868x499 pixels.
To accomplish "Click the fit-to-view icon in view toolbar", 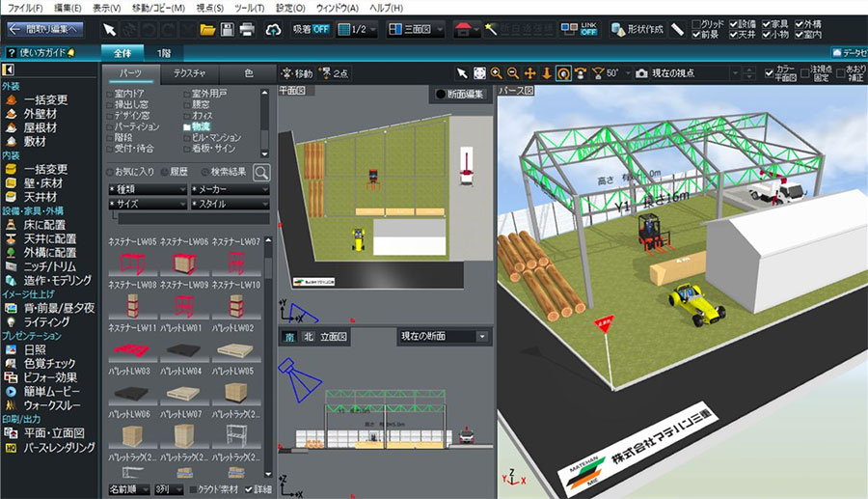I will (479, 73).
